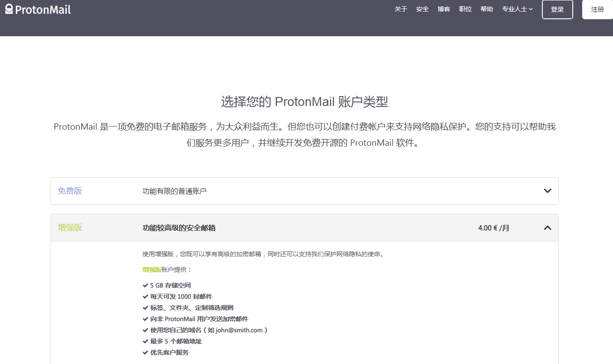Click the 选择您的 ProtonMail 账户类型 heading

304,102
